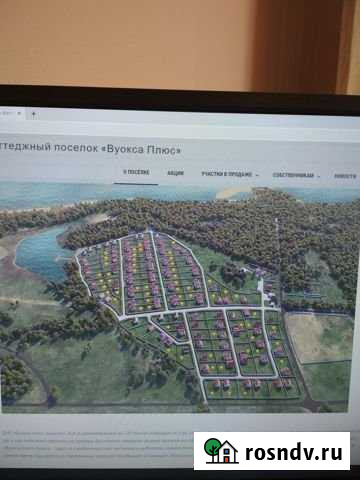The image size is (360, 480).
Task: Open a new browser tab with plus
Action: click(x=34, y=114)
